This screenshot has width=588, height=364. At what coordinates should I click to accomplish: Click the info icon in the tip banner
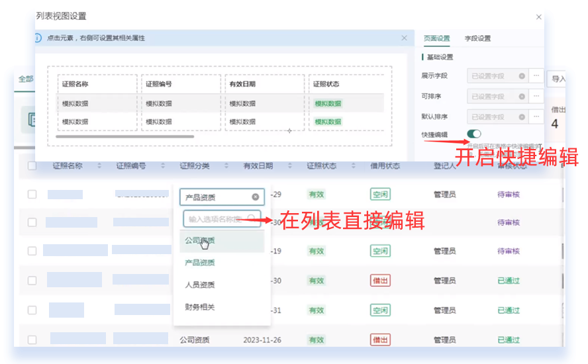pos(38,38)
